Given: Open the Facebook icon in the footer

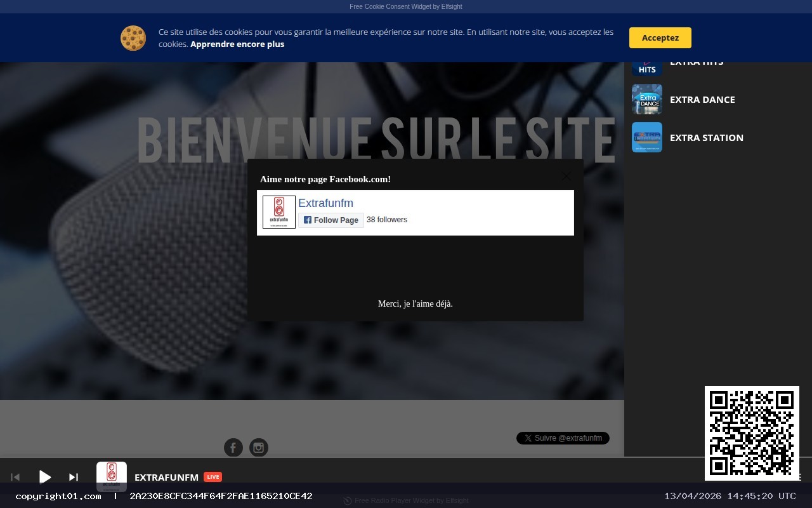Looking at the screenshot, I should point(233,448).
